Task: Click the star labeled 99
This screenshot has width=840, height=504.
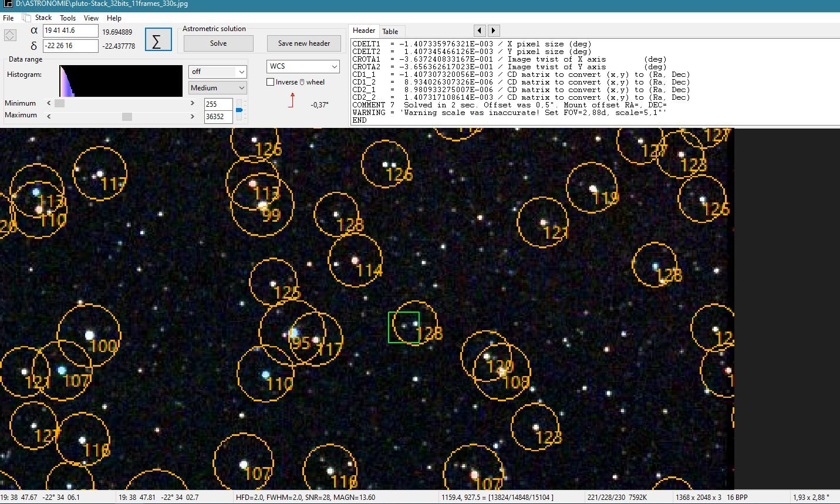Action: click(x=262, y=205)
